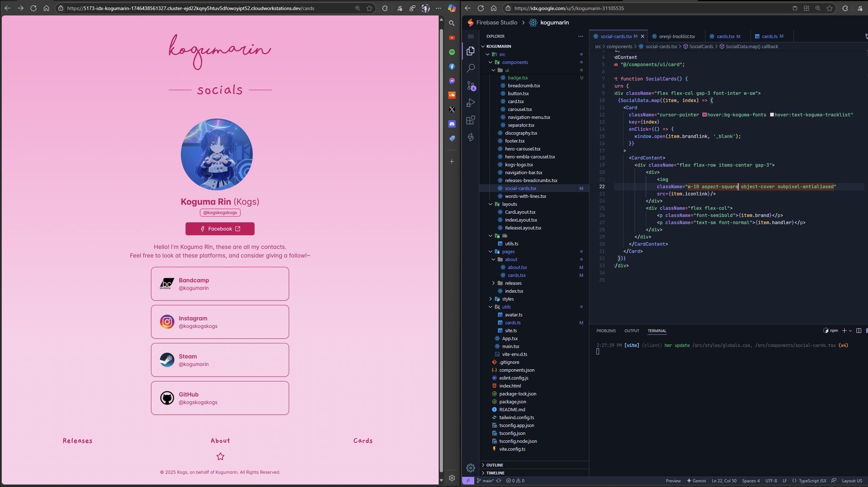Screen dimensions: 868x487
Task: Collapse the src folder in Explorer
Action: 488,54
